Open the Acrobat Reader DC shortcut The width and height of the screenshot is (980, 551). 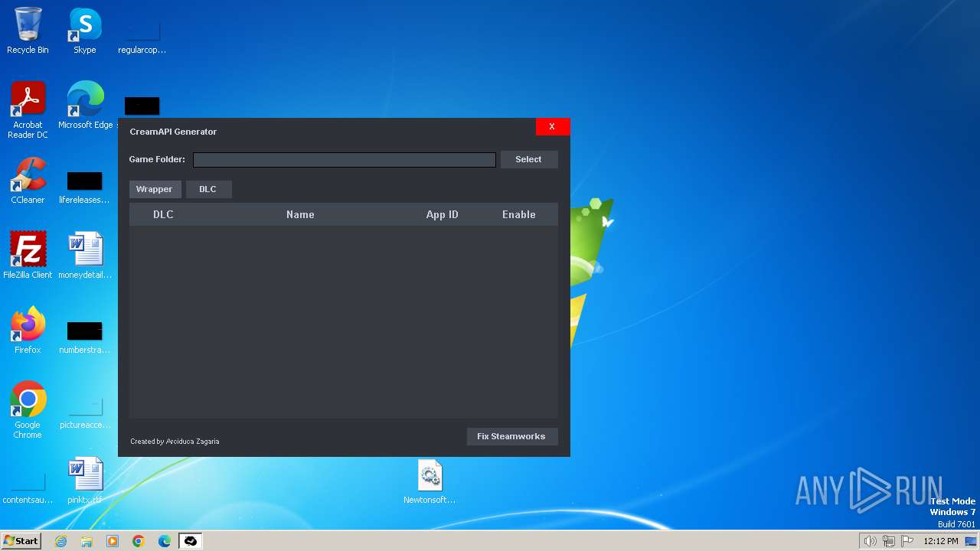pos(28,110)
